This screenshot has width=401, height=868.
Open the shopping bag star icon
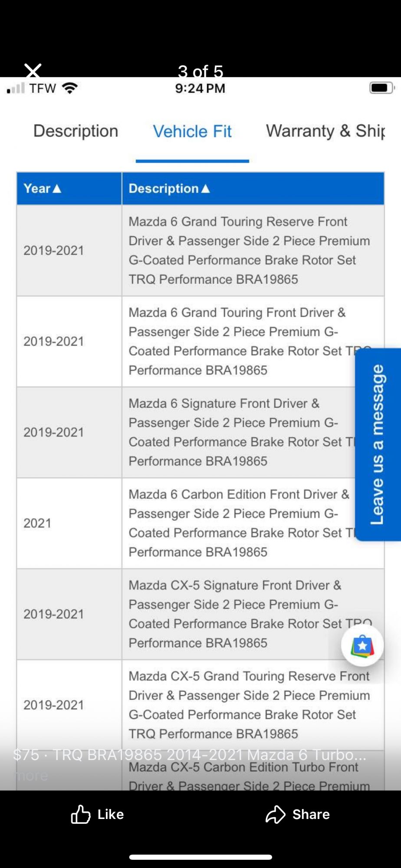pyautogui.click(x=362, y=646)
